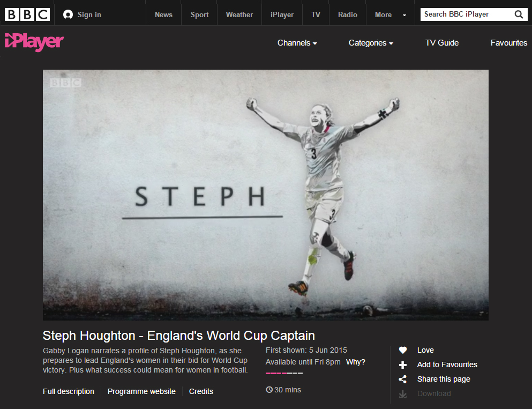
Task: Open the Full description link
Action: point(69,391)
